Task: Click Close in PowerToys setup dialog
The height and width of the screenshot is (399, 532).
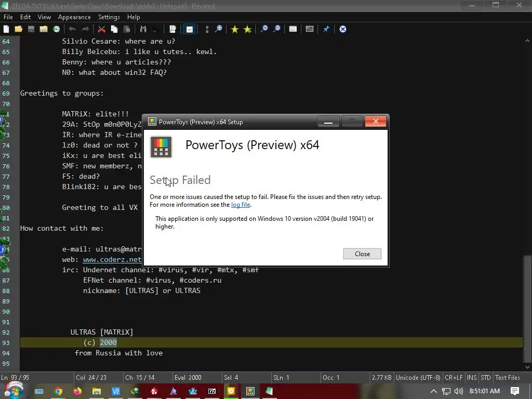Action: coord(362,254)
